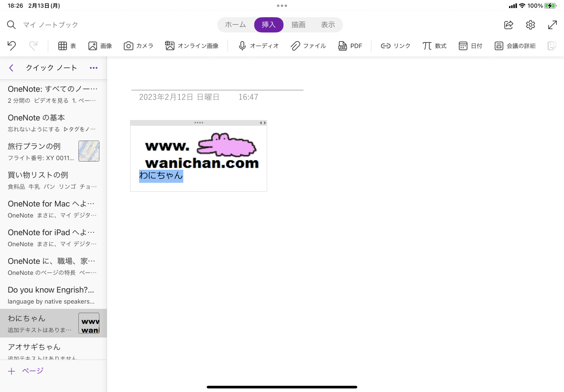
Task: Open the 表示 tab
Action: click(x=328, y=25)
